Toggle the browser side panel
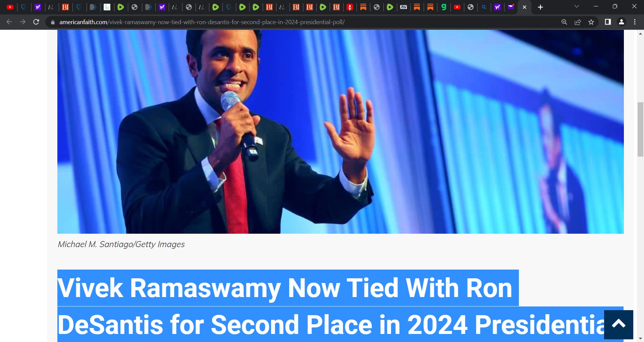 click(x=607, y=22)
